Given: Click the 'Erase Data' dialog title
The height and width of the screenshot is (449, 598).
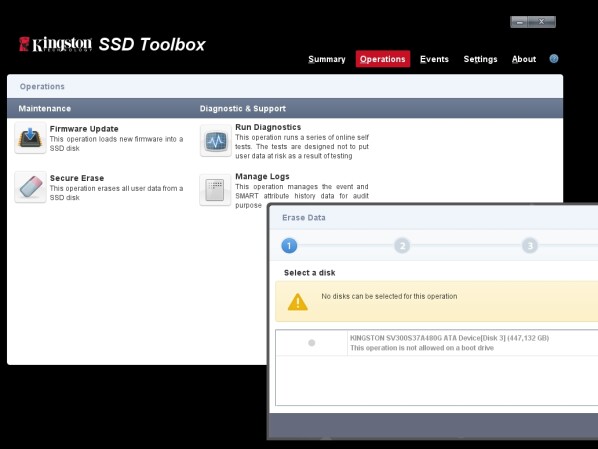Looking at the screenshot, I should (304, 218).
